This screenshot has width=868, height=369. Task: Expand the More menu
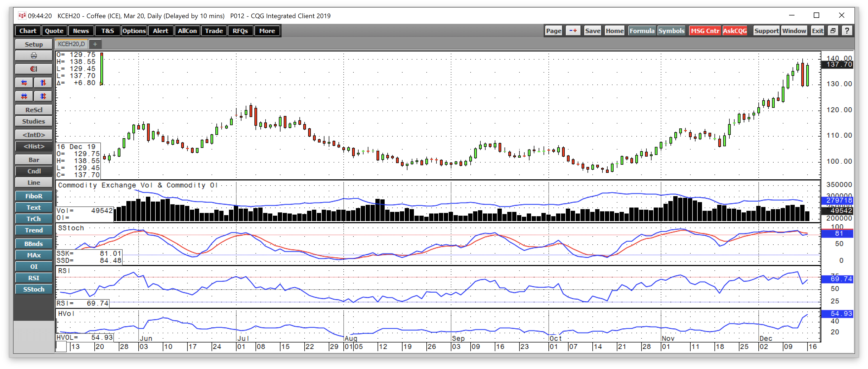point(267,31)
